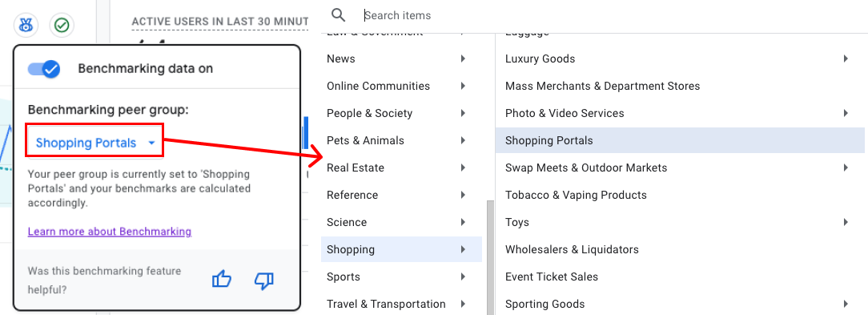Click the green checkmark circle icon

pos(62,24)
